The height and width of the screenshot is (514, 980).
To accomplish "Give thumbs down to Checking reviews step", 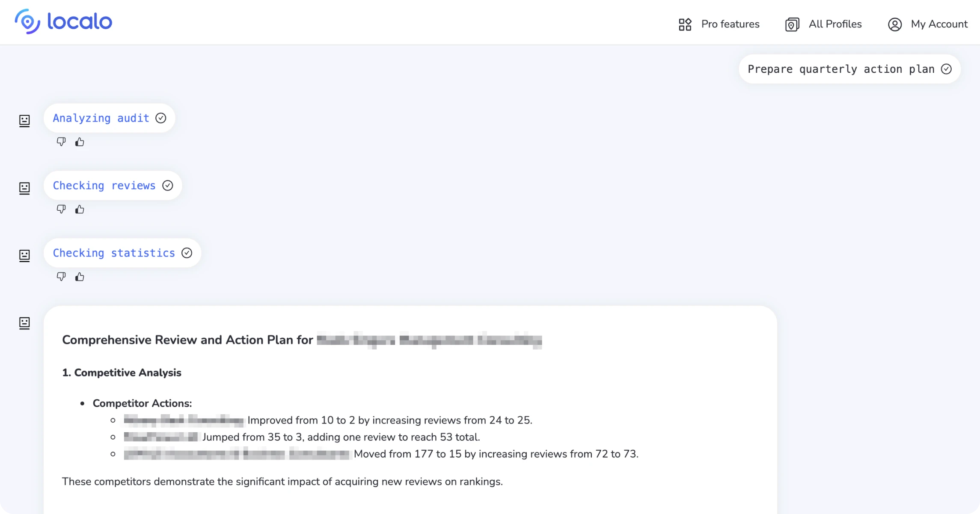I will 62,209.
